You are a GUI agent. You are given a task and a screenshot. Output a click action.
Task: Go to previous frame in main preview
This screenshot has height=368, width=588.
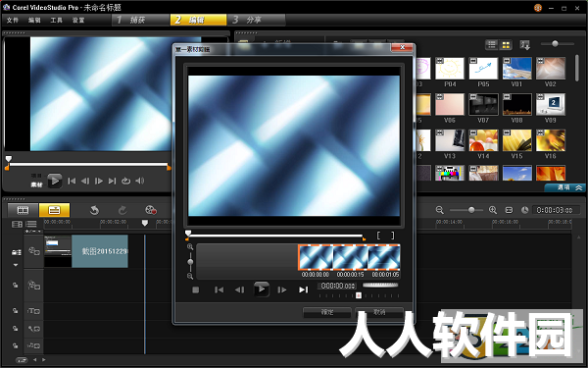tap(85, 181)
